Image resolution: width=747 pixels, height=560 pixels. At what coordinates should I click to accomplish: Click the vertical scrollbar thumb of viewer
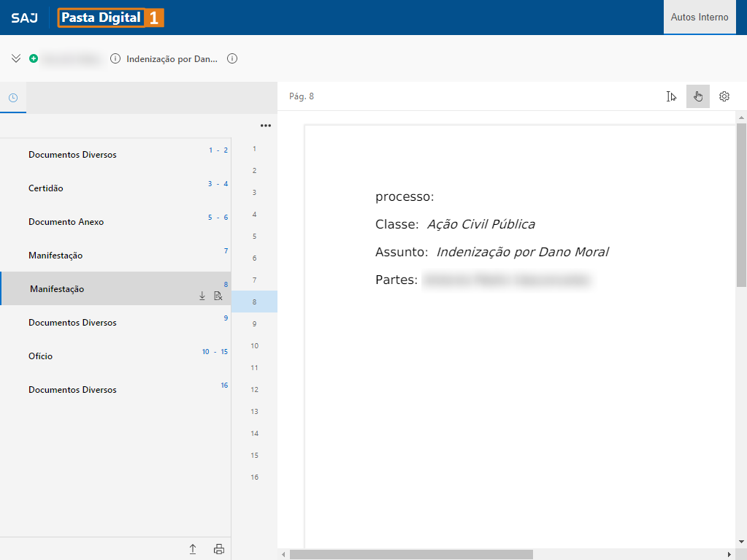(741, 204)
